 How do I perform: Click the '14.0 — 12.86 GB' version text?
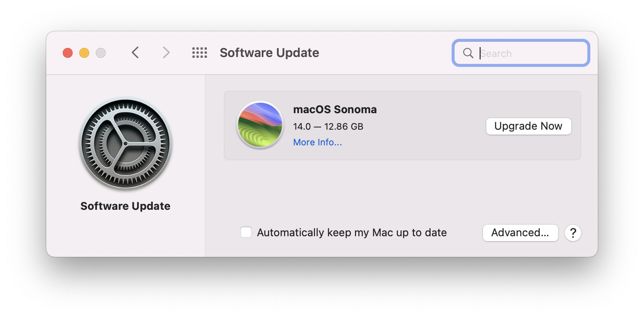[328, 126]
